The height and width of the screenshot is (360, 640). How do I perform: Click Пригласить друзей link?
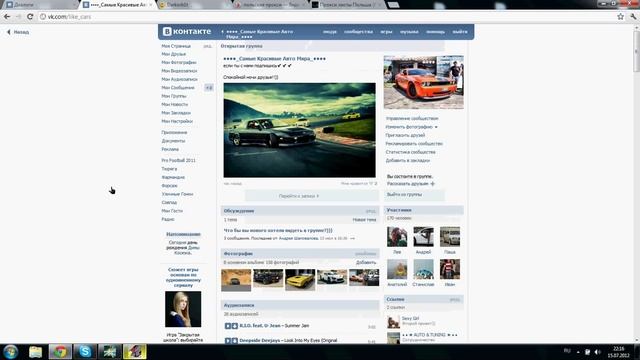click(x=405, y=135)
